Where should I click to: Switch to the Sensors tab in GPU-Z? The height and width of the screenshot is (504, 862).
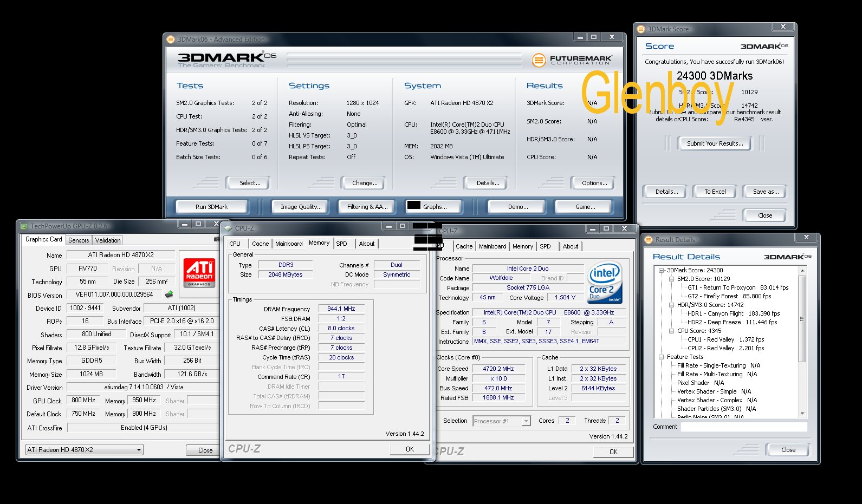79,240
